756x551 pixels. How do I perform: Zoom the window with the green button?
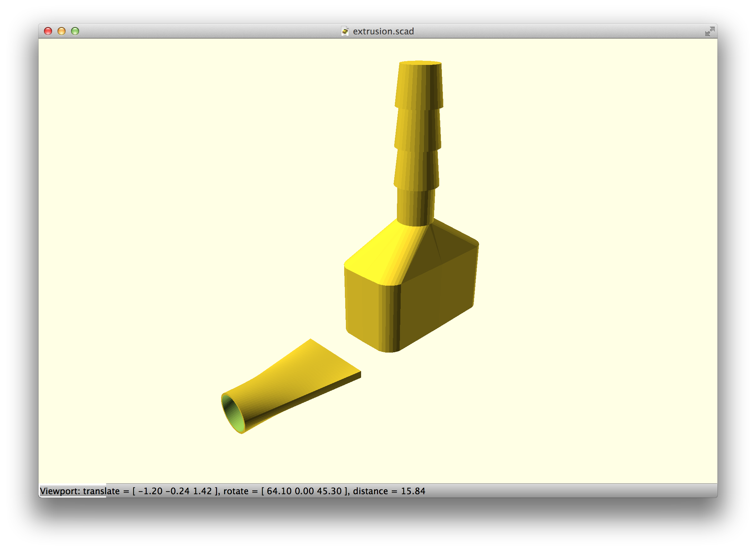tap(75, 31)
